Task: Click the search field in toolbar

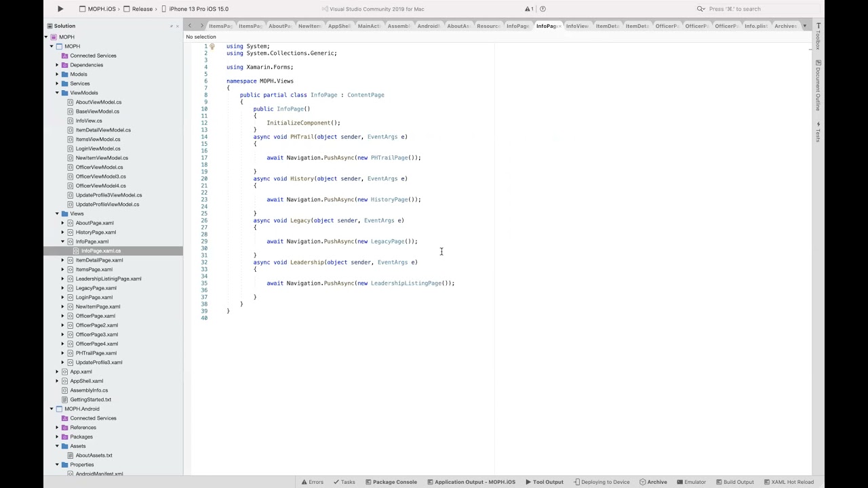Action: 759,9
